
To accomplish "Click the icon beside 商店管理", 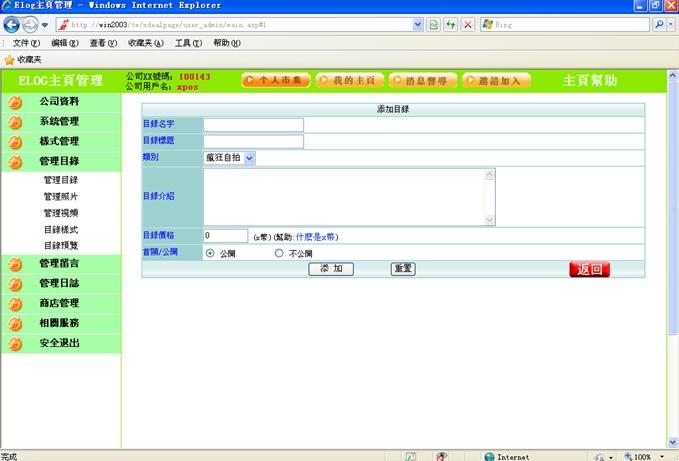I will coord(15,304).
